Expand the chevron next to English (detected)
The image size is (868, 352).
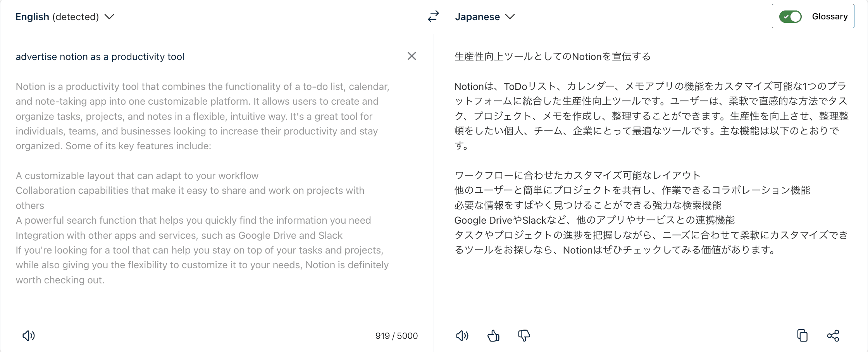[x=110, y=17]
